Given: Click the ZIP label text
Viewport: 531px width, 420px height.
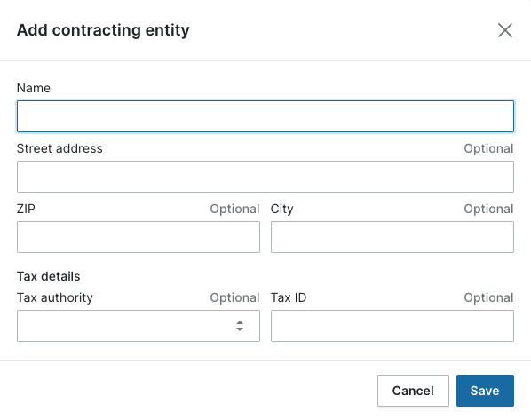Looking at the screenshot, I should pyautogui.click(x=26, y=209).
